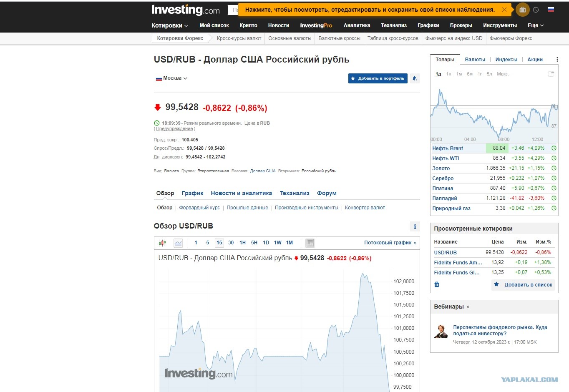Select Таблица кросс-курсов in sub-navigation
The image size is (569, 392).
(393, 38)
